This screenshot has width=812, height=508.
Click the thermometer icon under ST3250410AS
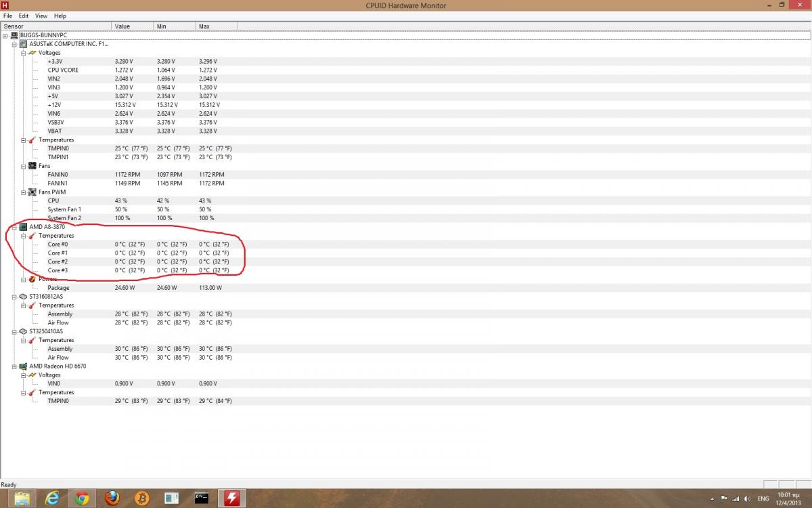(x=32, y=340)
